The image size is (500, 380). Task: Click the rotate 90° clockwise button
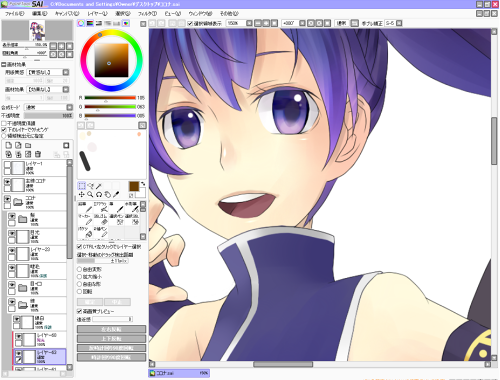point(111,357)
